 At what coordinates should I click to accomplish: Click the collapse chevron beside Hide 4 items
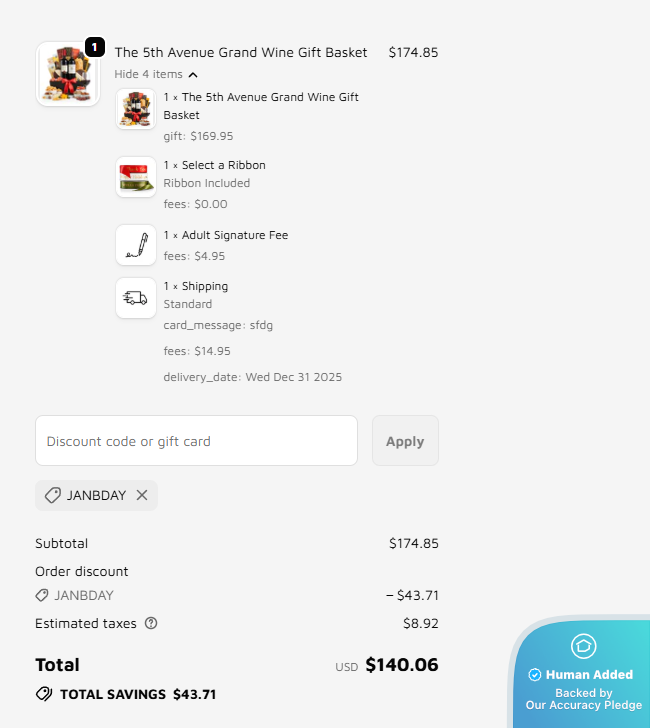(193, 75)
